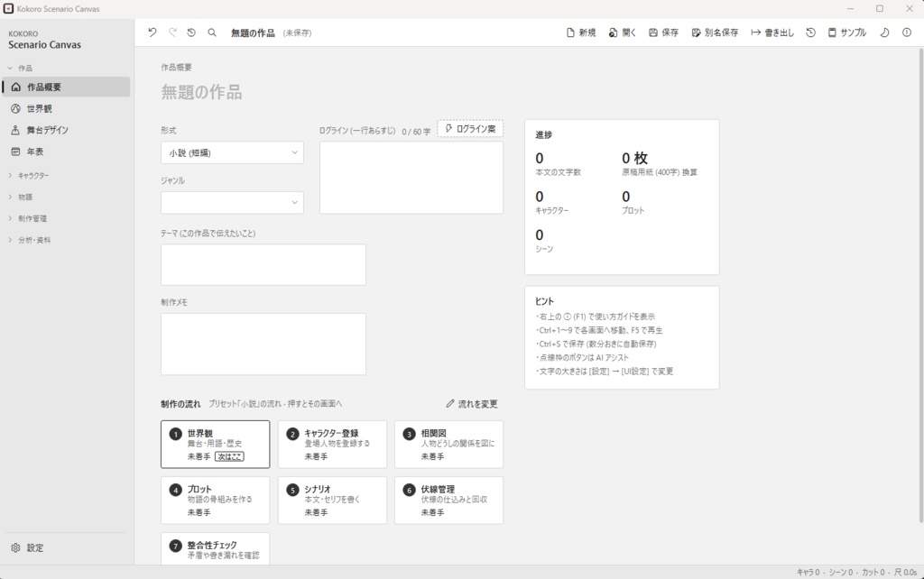The height and width of the screenshot is (579, 924).
Task: Open step 5 シナリオ card
Action: click(332, 500)
